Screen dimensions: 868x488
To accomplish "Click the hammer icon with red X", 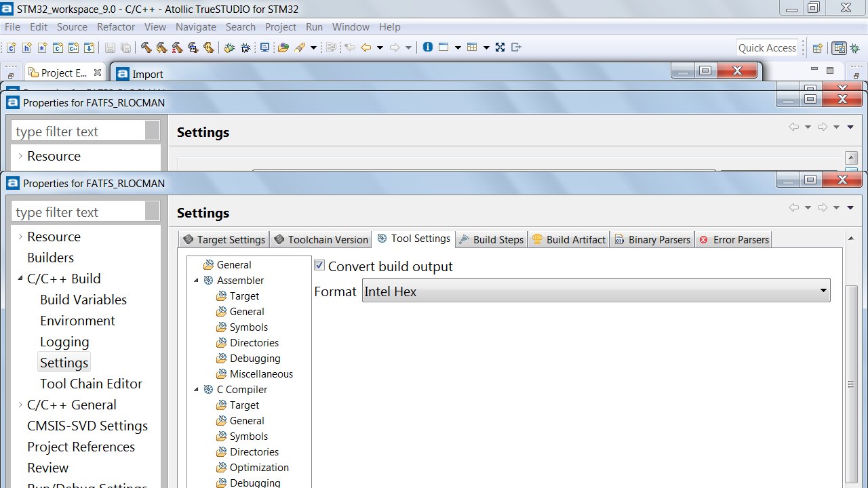I will point(177,47).
